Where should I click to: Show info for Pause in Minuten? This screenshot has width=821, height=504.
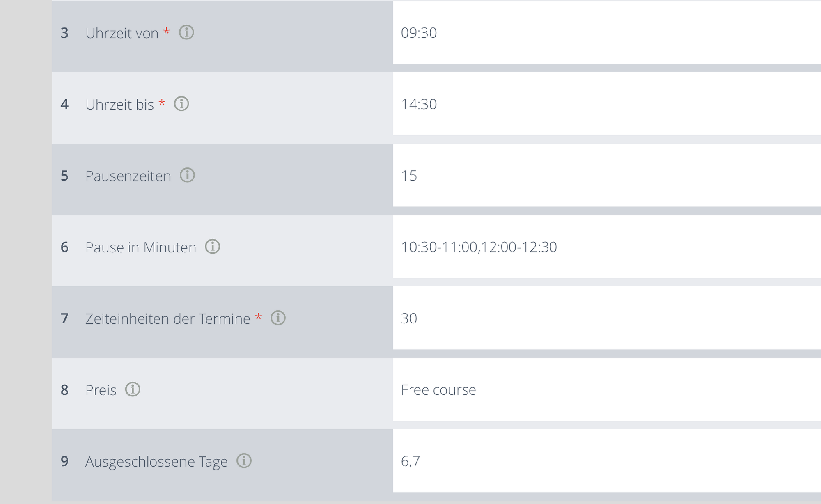213,246
